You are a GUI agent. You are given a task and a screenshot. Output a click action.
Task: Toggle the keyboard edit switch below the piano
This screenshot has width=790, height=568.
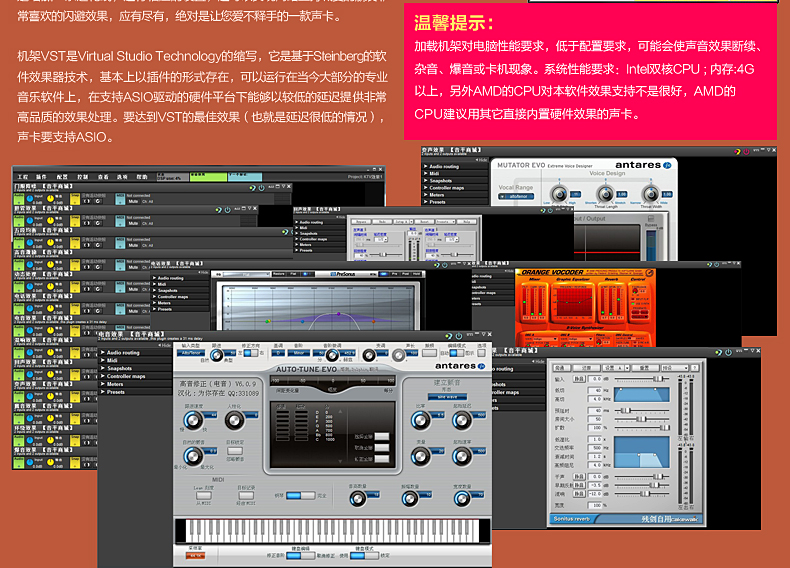[301, 555]
